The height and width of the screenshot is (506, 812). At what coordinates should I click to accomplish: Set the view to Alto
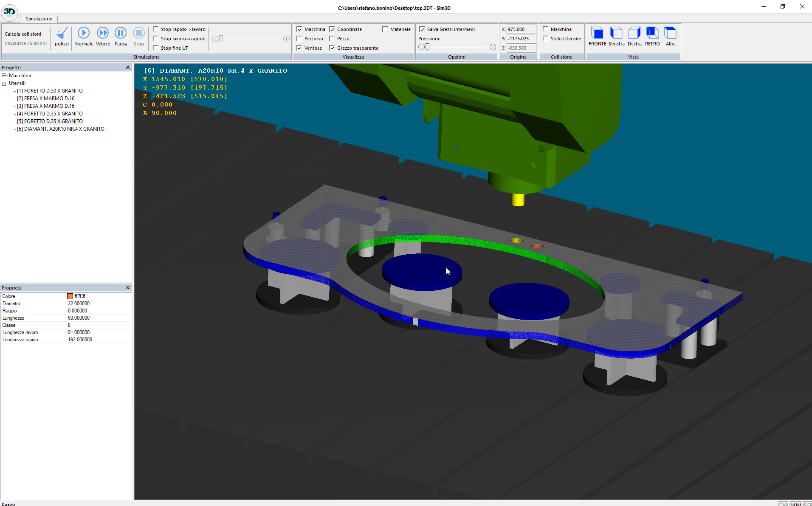click(x=670, y=33)
